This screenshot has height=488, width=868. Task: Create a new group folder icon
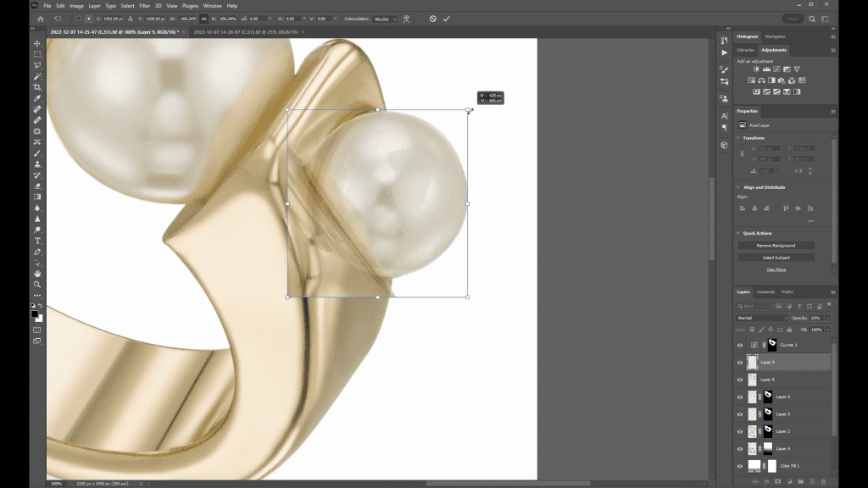coord(800,481)
